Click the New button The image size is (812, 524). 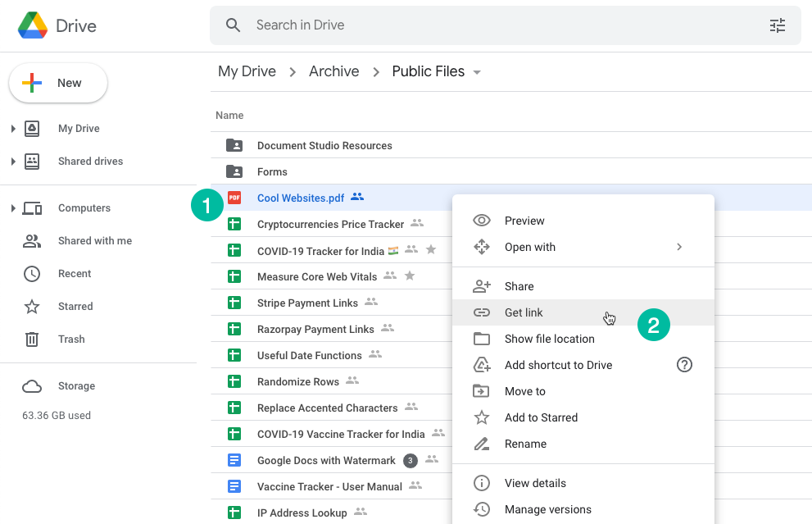[57, 82]
